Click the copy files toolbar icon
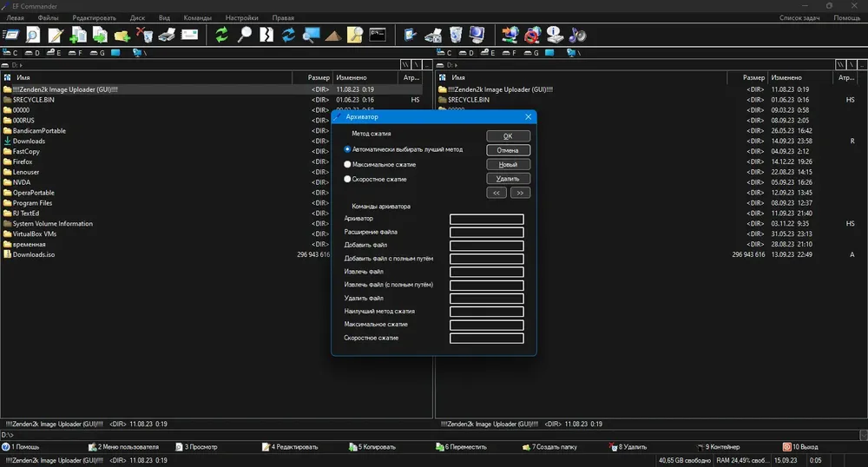 [x=78, y=35]
